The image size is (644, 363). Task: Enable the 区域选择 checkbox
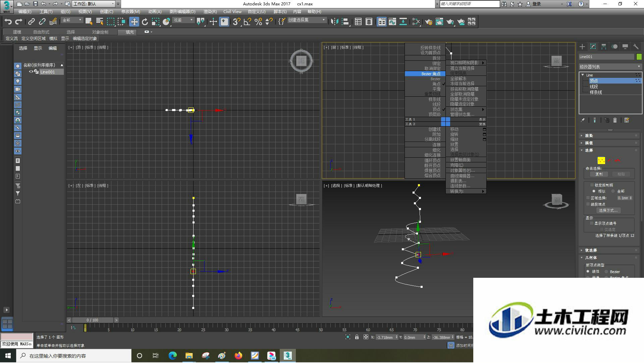588,198
